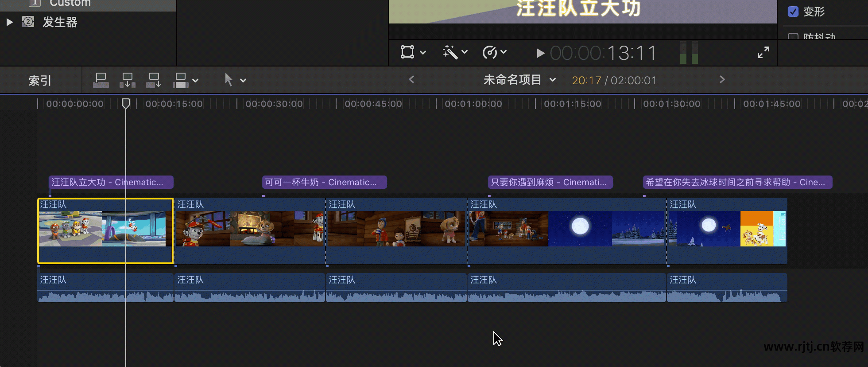This screenshot has width=868, height=367.
Task: Click ruler at 00:01:30:00
Action: coord(672,104)
